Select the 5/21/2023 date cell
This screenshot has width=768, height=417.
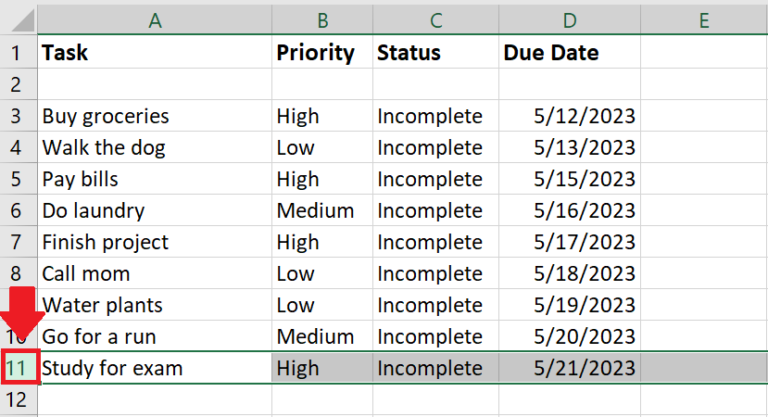tap(568, 368)
